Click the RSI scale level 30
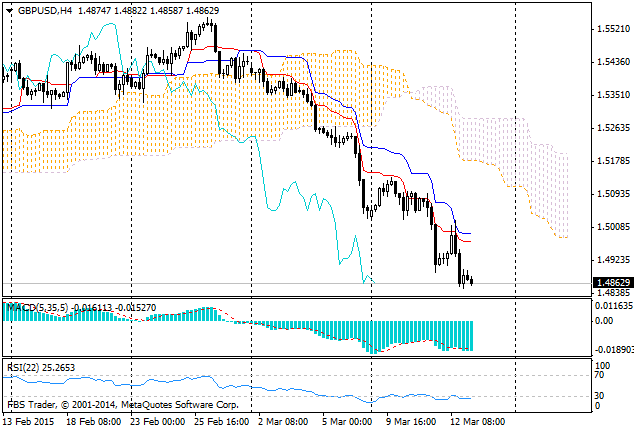This screenshot has height=430, width=634. (599, 396)
